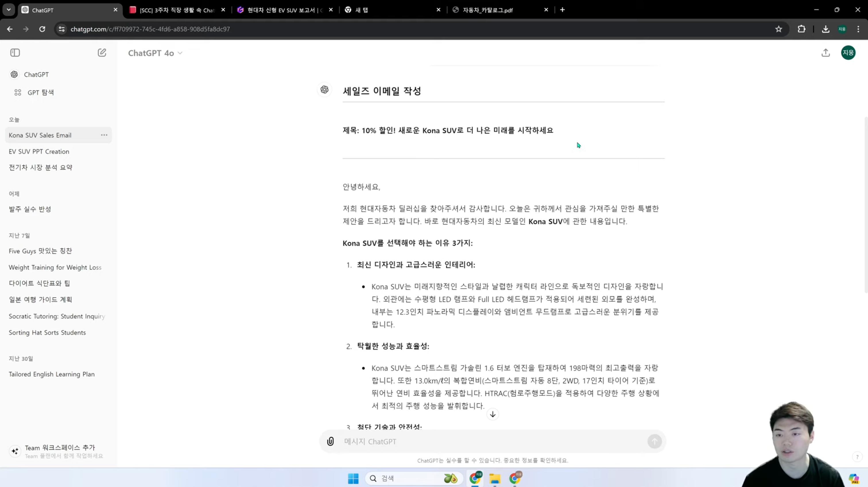Open 전기차 시장 분석 요약 conversation
Image resolution: width=868 pixels, height=487 pixels.
40,167
